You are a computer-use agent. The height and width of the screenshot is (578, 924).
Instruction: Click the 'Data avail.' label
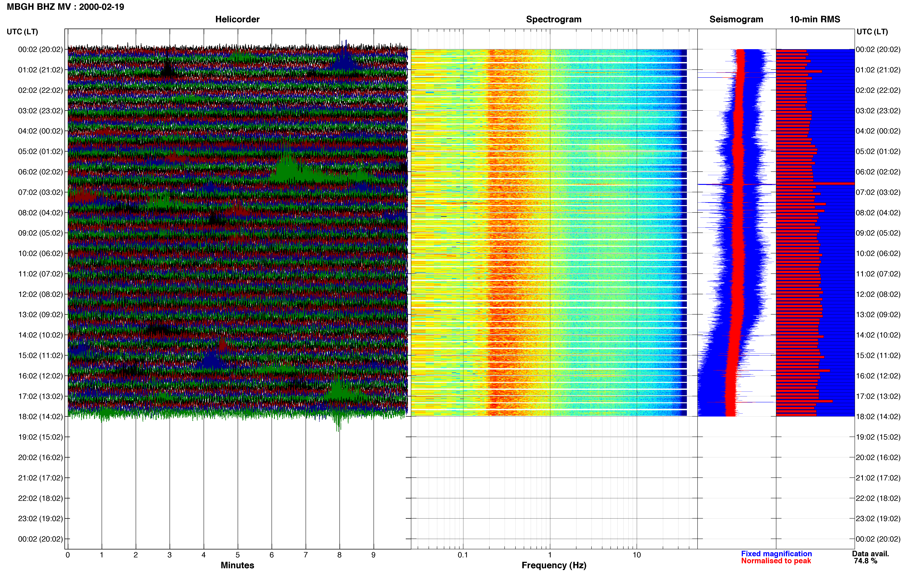coord(870,554)
